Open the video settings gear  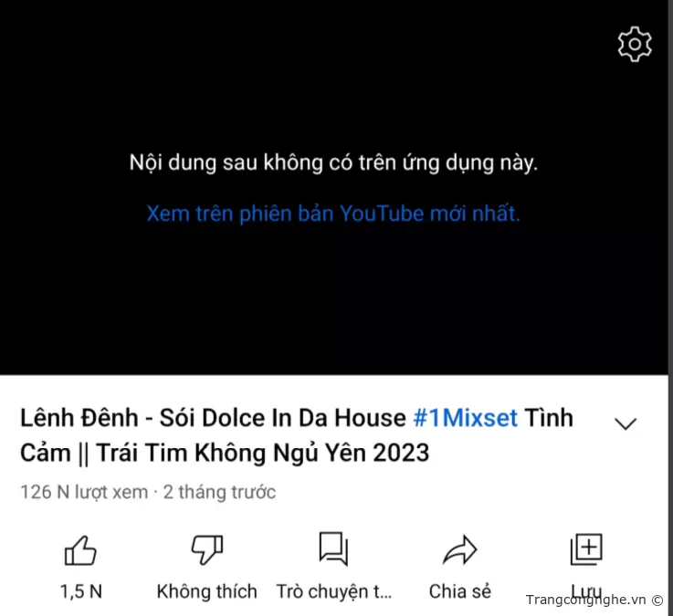click(635, 44)
